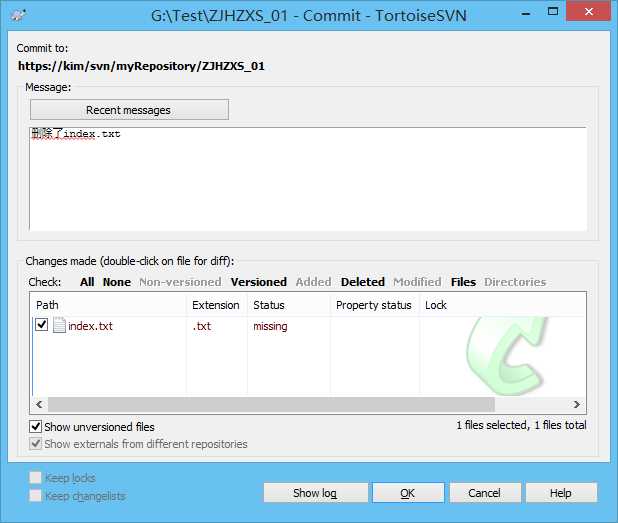
Task: Check Deleted files link
Action: click(x=363, y=282)
